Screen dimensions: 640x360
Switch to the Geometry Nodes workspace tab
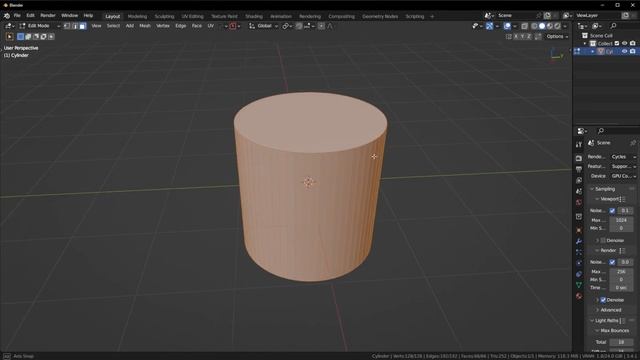click(x=380, y=16)
